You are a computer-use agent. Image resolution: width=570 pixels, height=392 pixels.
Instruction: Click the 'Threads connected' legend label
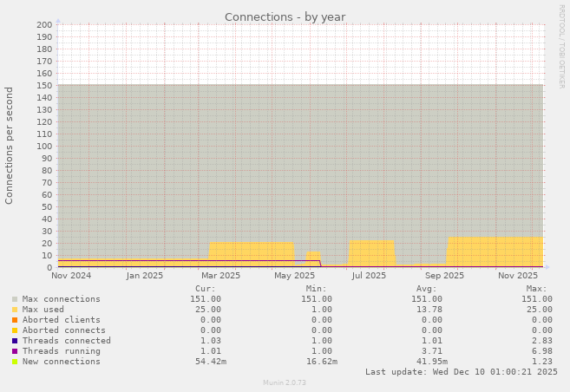pyautogui.click(x=62, y=341)
